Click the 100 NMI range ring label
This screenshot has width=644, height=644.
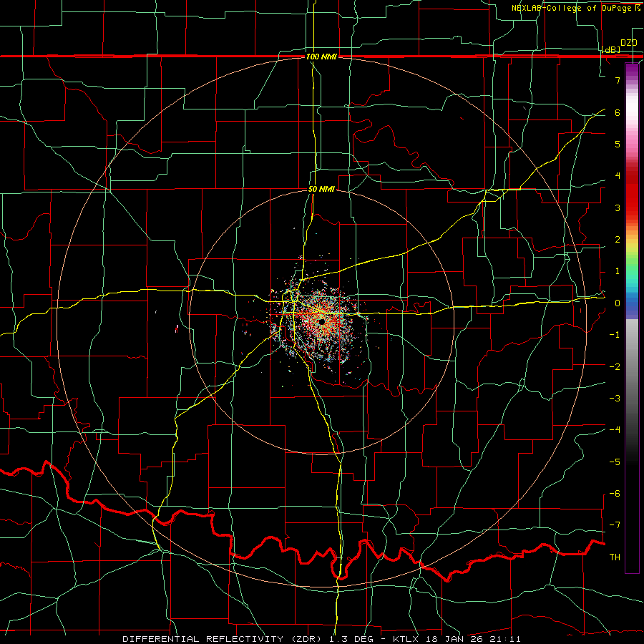coord(321,57)
